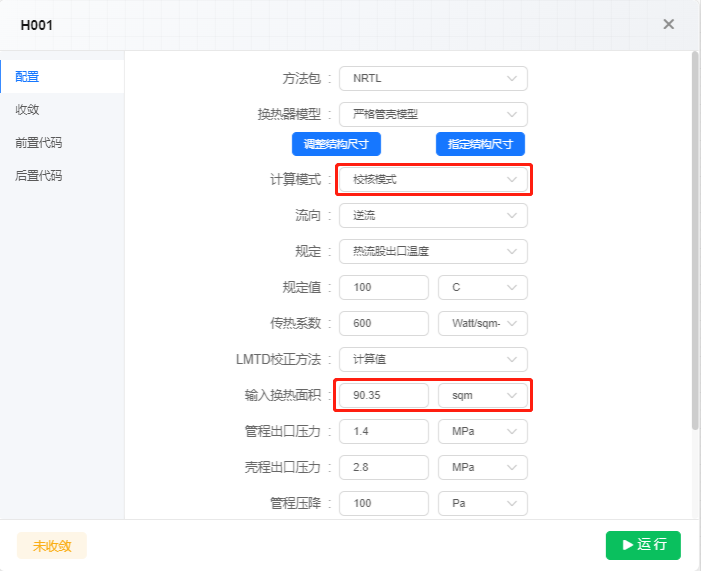Click the 传热系数 value field
Image resolution: width=701 pixels, height=571 pixels.
click(384, 323)
